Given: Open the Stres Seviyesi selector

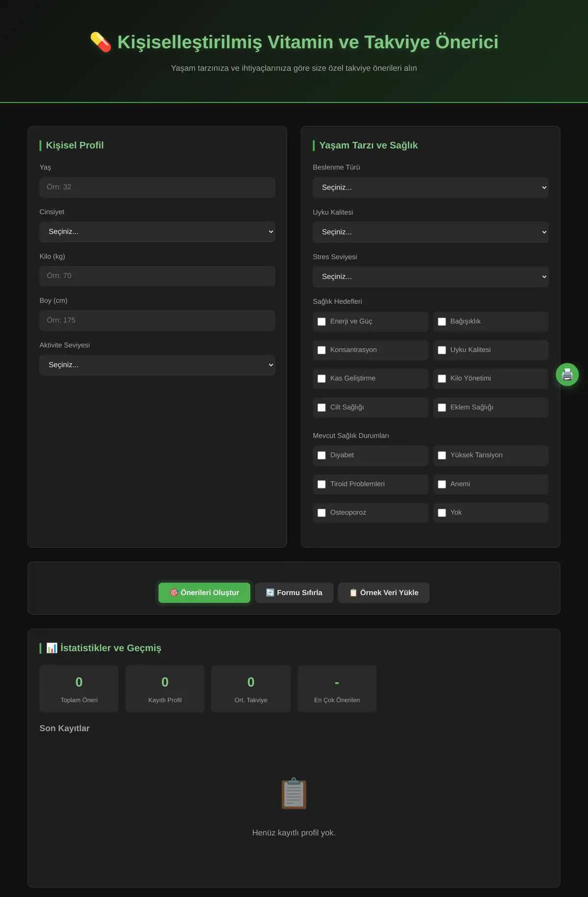Looking at the screenshot, I should 430,277.
